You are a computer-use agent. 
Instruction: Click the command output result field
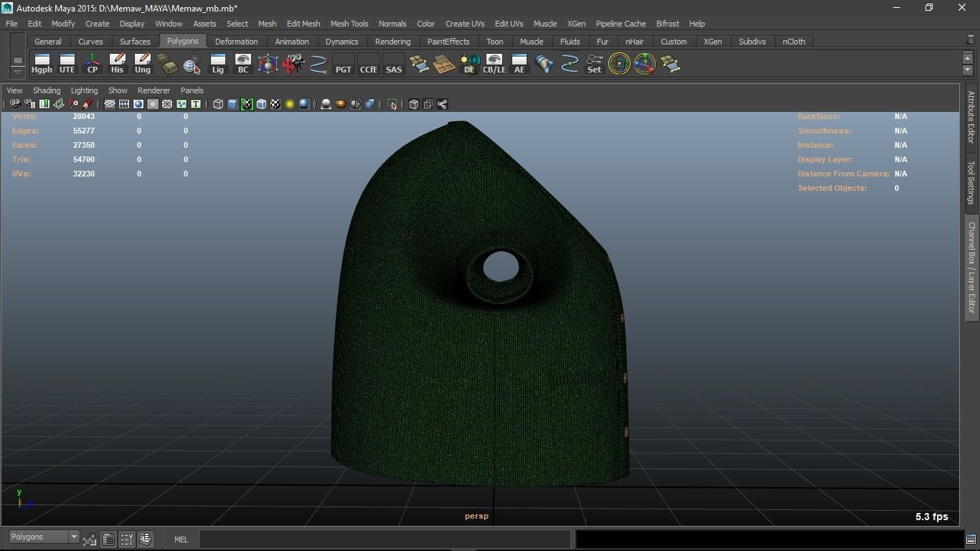[x=768, y=540]
